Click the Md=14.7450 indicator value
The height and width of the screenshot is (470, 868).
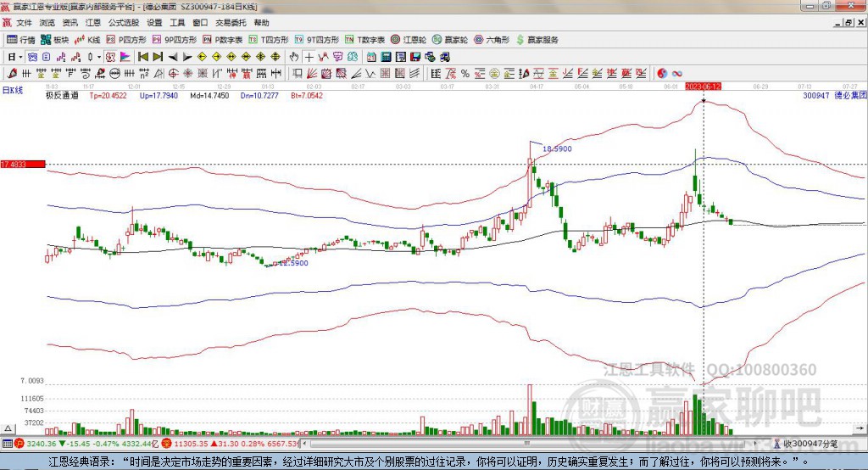[x=209, y=95]
